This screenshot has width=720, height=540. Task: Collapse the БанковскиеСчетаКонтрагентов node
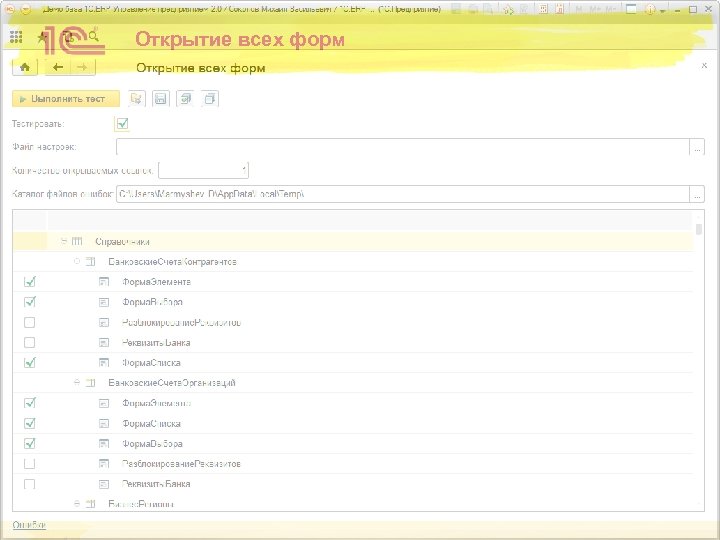(77, 261)
